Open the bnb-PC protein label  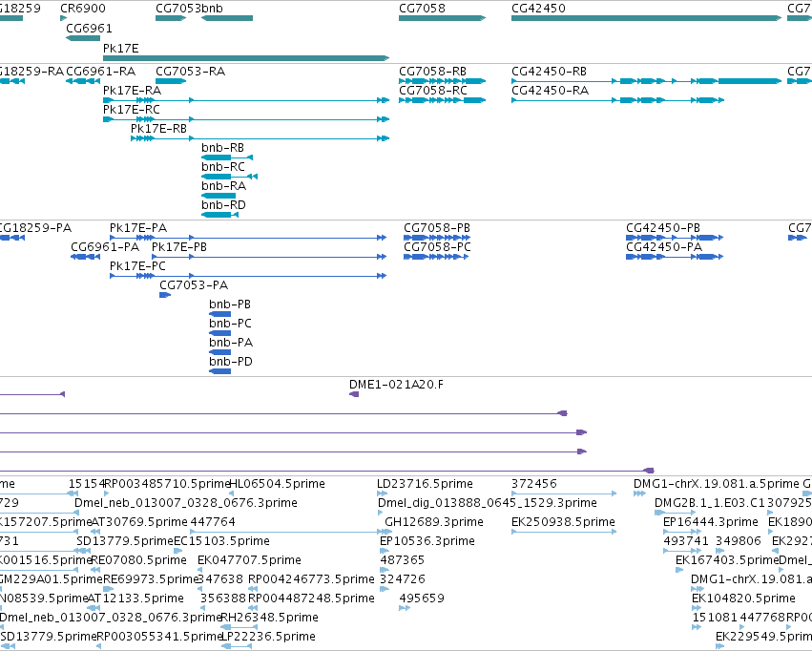231,324
